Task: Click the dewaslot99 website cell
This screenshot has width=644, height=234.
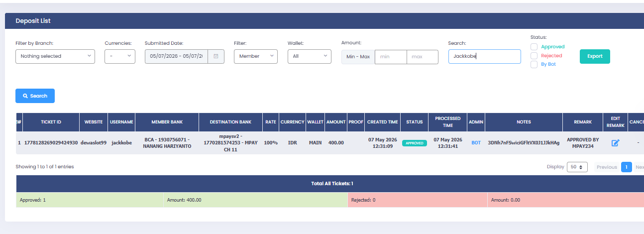Action: pyautogui.click(x=94, y=143)
